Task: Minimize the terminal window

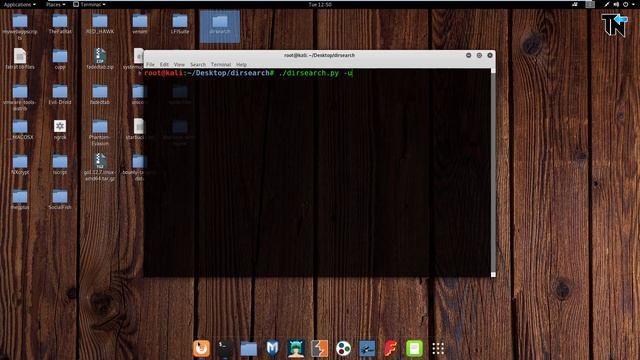Action: click(x=469, y=55)
